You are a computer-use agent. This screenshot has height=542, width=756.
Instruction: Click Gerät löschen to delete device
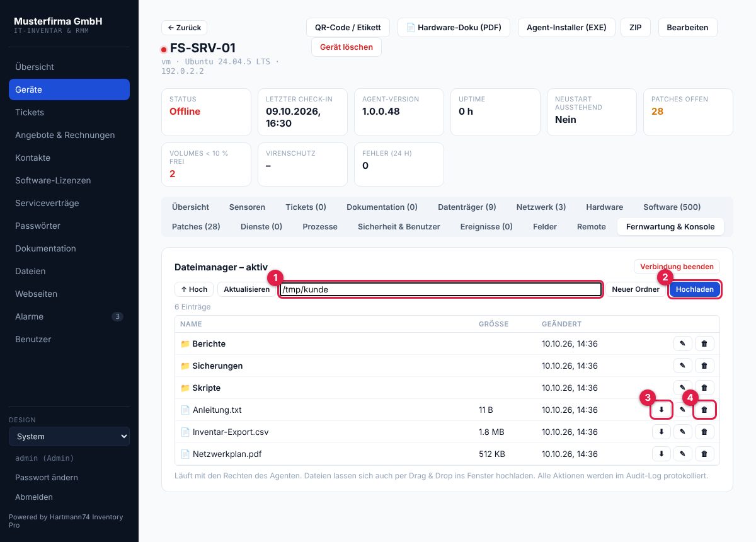[x=346, y=47]
